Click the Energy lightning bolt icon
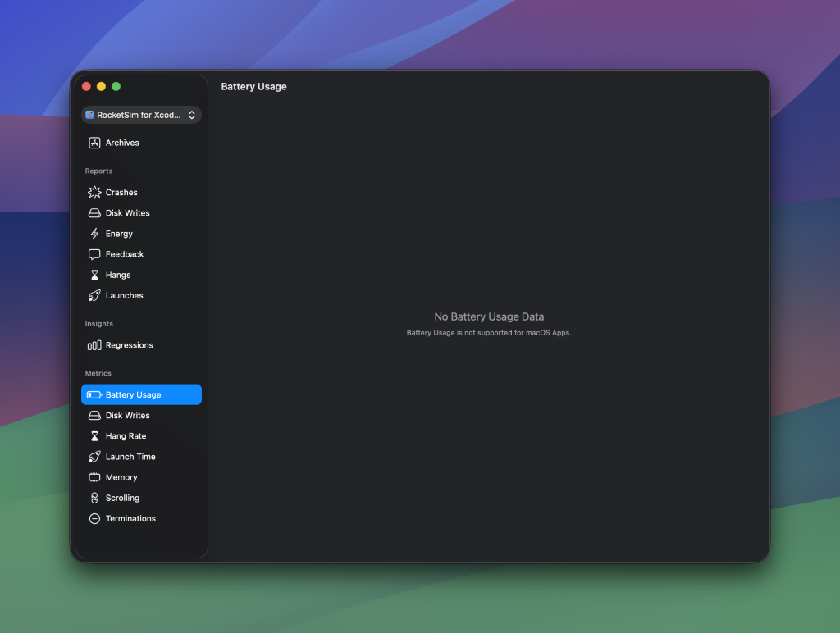 click(x=95, y=234)
